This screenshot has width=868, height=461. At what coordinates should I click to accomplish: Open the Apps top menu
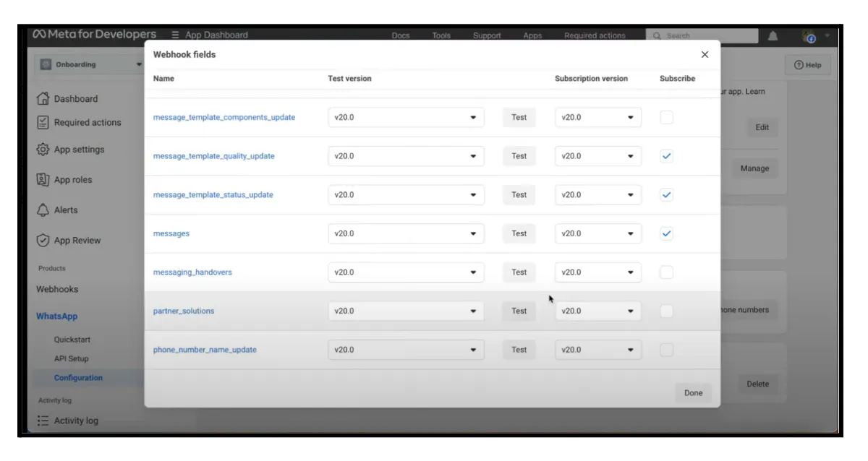532,35
